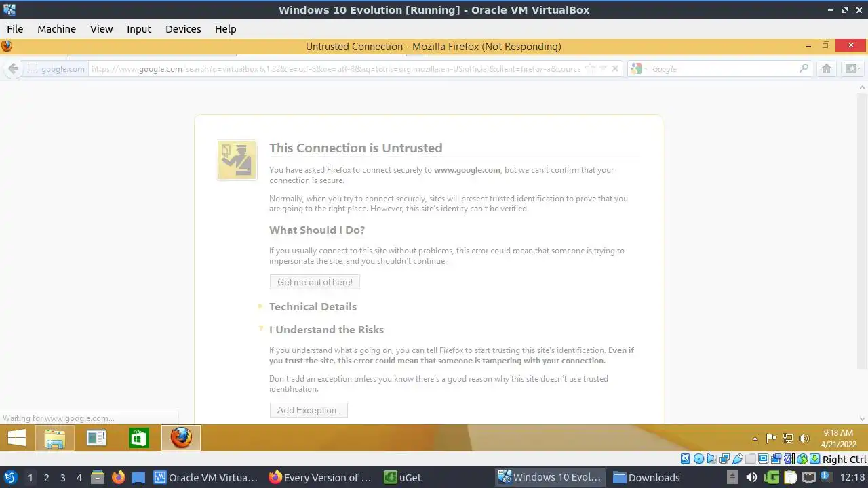Click the VirtualBox CPU virtualization indicator
This screenshot has width=868, height=488.
pos(789,459)
